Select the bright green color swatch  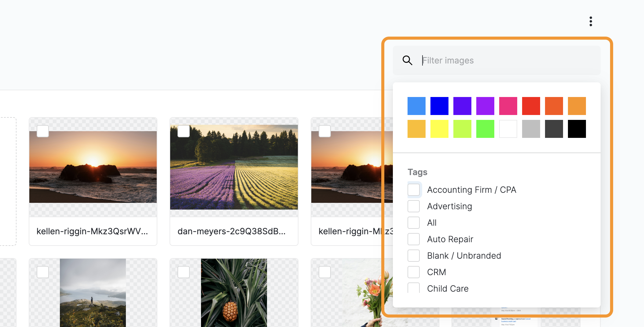coord(485,129)
